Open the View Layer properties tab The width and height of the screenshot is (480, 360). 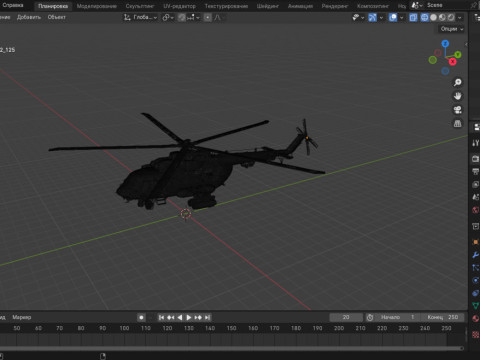(x=476, y=184)
